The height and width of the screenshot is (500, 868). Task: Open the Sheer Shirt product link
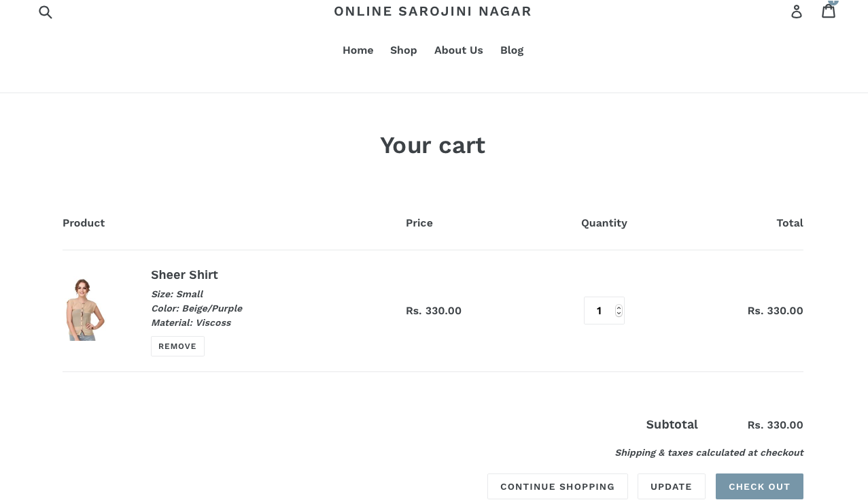(x=184, y=275)
